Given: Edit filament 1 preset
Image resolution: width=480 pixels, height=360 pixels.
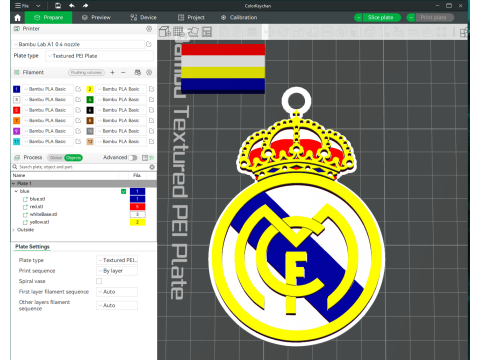Looking at the screenshot, I should tap(78, 89).
